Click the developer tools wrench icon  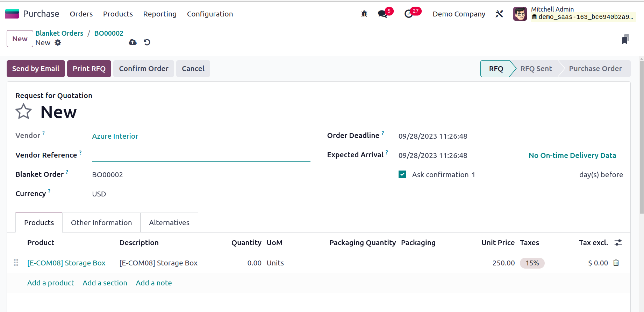click(x=499, y=14)
